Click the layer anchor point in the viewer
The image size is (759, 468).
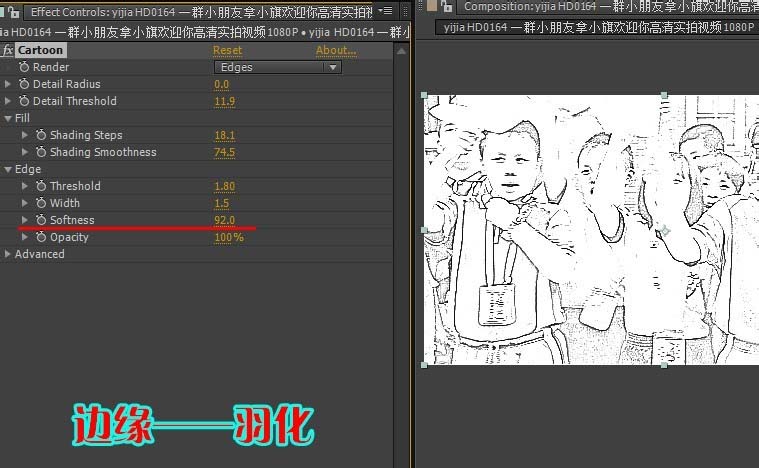point(665,230)
